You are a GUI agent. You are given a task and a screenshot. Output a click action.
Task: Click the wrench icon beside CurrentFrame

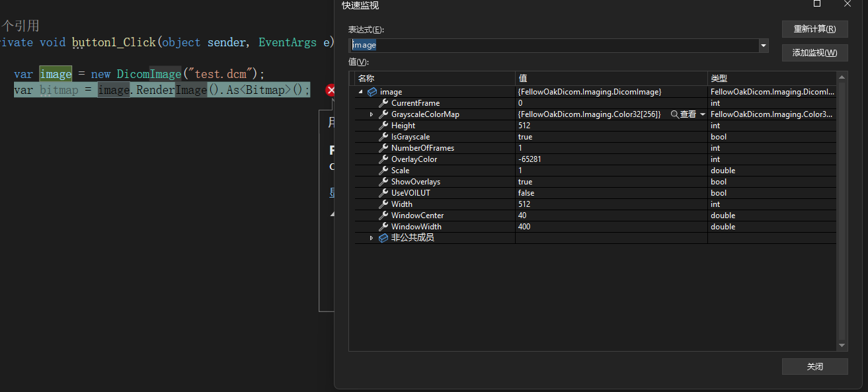[383, 102]
